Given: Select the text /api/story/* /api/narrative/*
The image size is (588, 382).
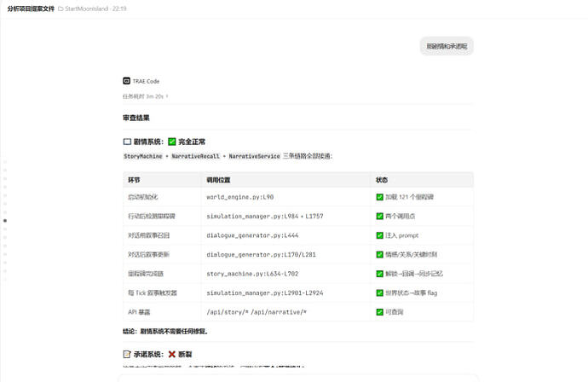Looking at the screenshot, I should 257,312.
